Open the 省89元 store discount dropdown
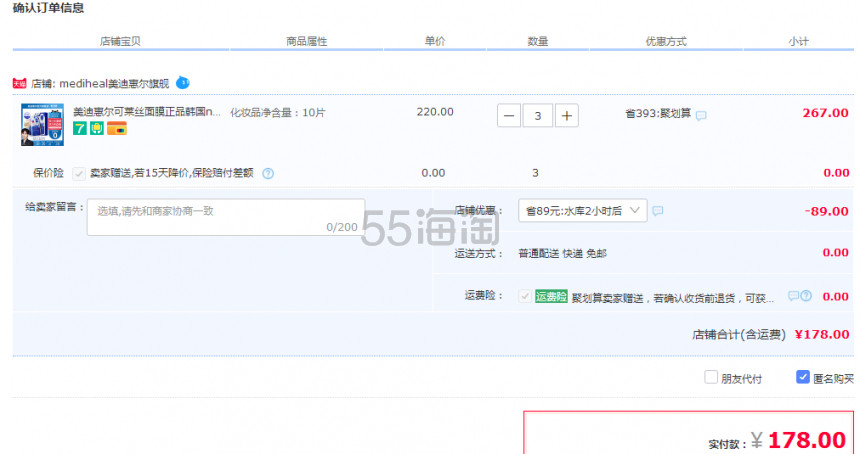Image resolution: width=860 pixels, height=454 pixels. click(x=582, y=211)
